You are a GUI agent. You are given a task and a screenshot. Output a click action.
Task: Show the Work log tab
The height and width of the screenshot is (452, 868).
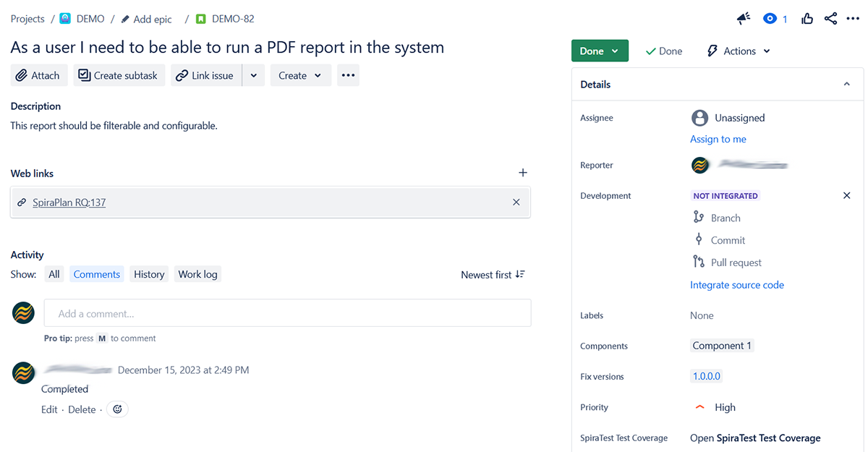coord(197,275)
